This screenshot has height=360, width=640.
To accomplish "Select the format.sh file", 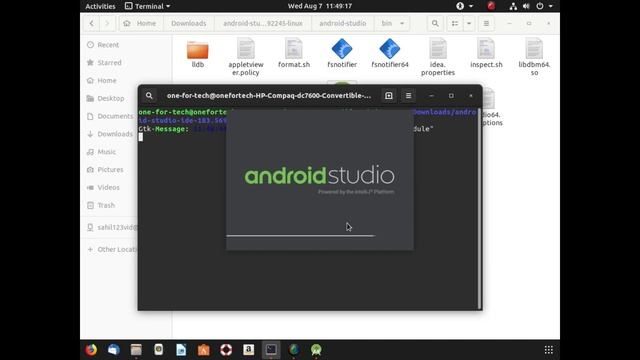I will 294,54.
